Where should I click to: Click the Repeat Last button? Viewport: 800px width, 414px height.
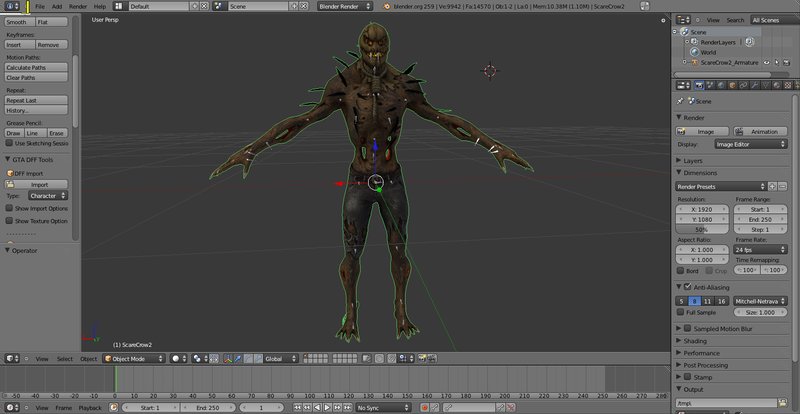tap(36, 100)
